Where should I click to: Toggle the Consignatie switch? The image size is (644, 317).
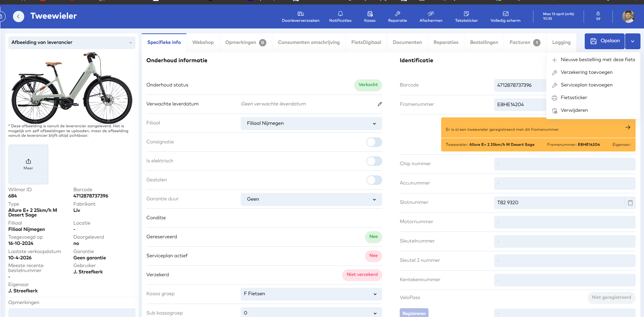pos(374,142)
